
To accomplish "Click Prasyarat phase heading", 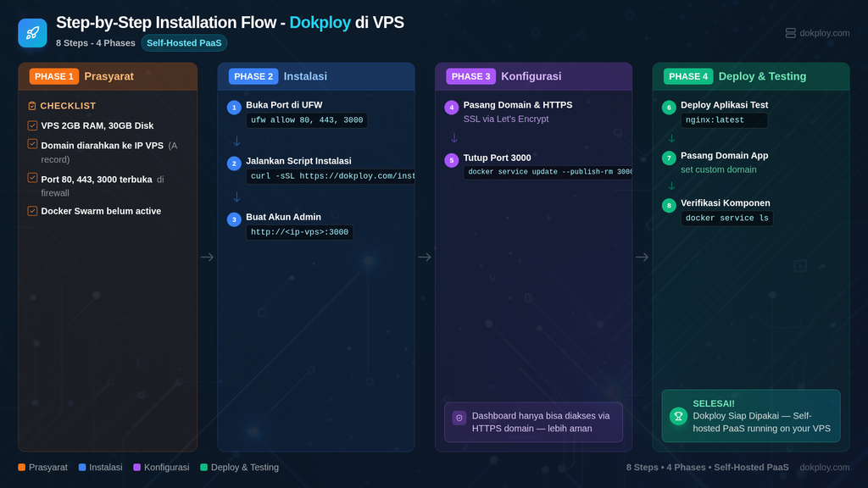I will point(109,76).
